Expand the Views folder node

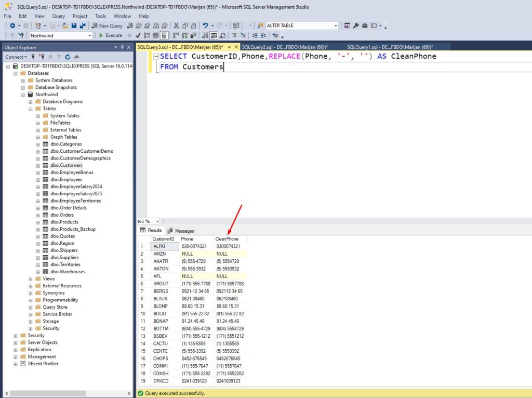pos(31,279)
